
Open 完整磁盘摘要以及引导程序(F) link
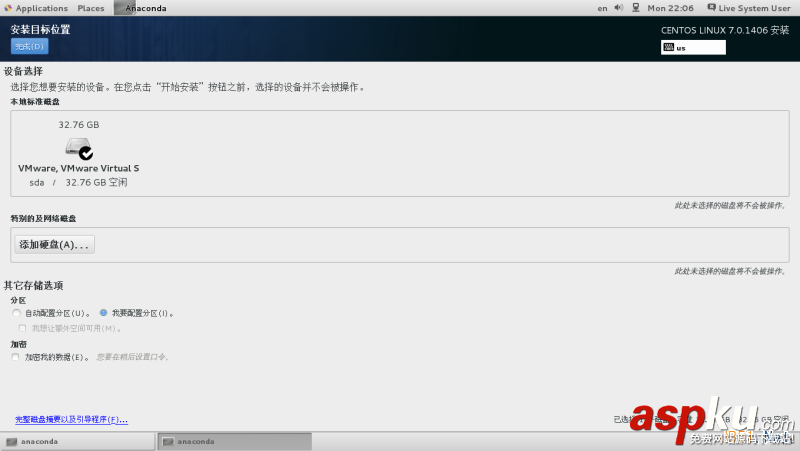pyautogui.click(x=71, y=419)
